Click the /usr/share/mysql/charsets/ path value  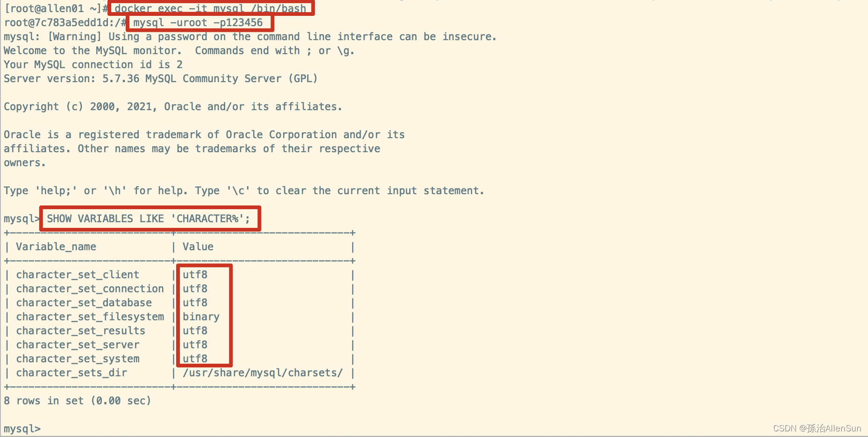coord(263,373)
